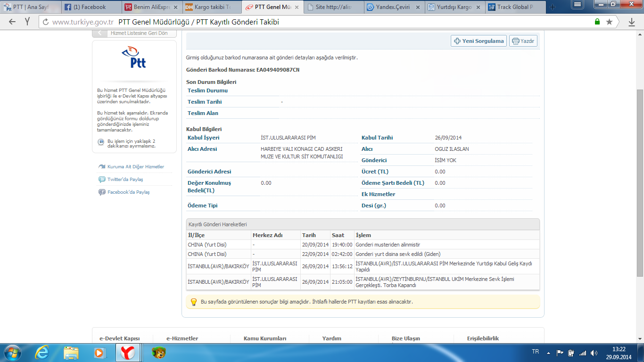
Task: Click the 13:56:12 time cell
Action: coord(342,266)
